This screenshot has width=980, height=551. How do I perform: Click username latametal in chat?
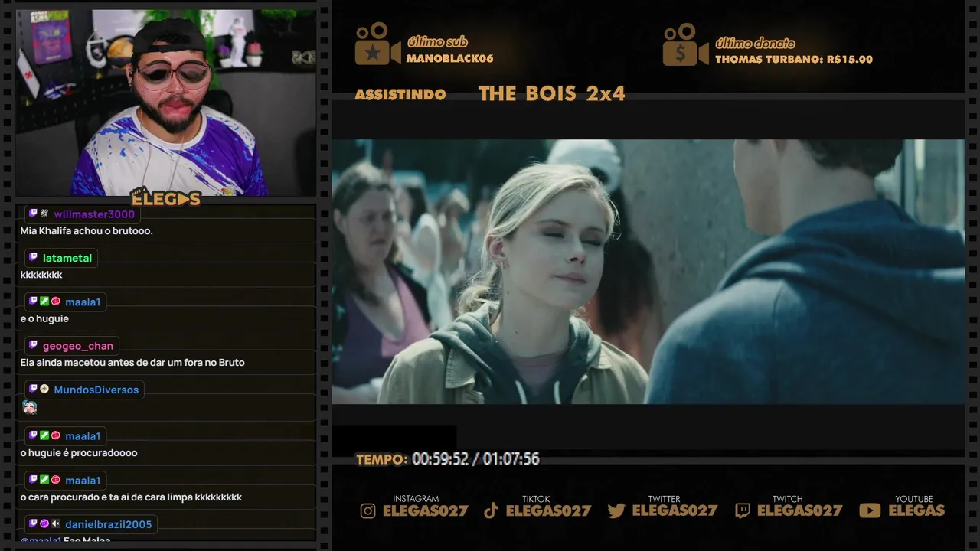click(x=67, y=258)
